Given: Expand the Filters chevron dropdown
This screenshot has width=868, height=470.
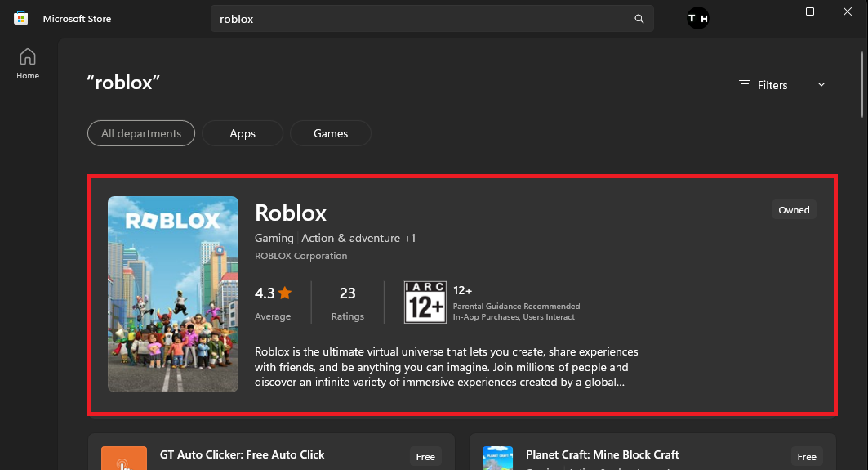Looking at the screenshot, I should 821,85.
